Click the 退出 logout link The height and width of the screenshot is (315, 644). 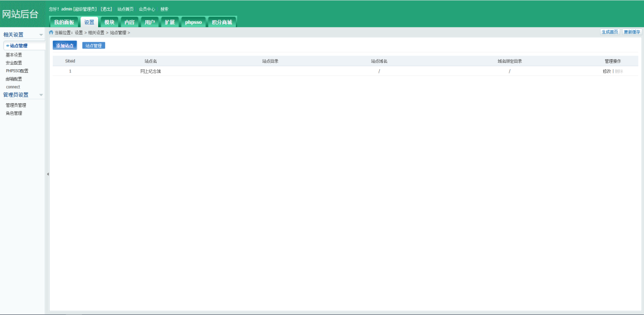coord(106,9)
